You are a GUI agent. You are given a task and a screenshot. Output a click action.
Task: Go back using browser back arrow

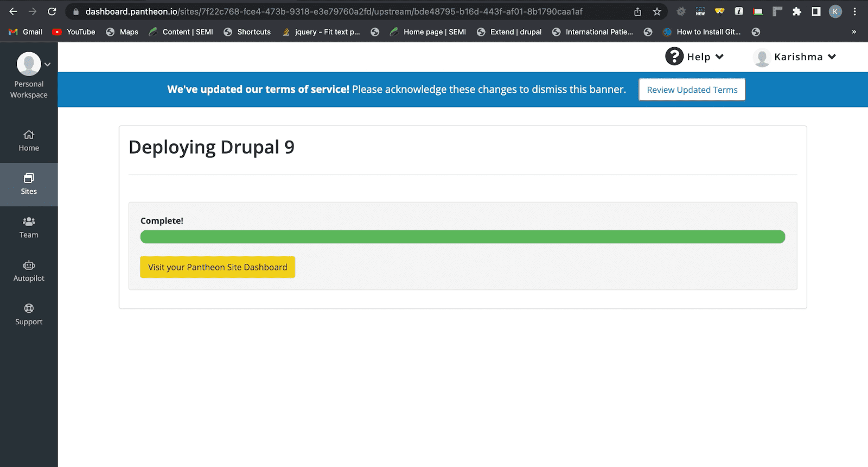[13, 11]
